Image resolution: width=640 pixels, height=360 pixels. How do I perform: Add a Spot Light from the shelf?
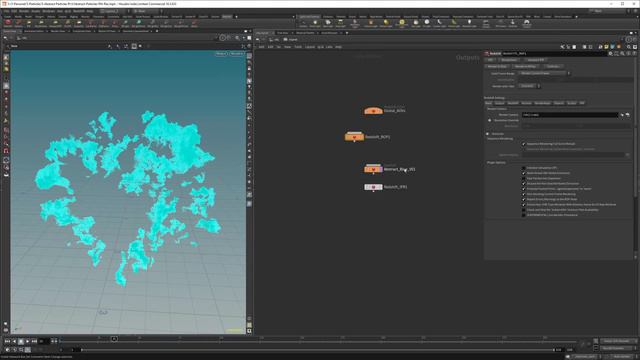click(x=328, y=23)
